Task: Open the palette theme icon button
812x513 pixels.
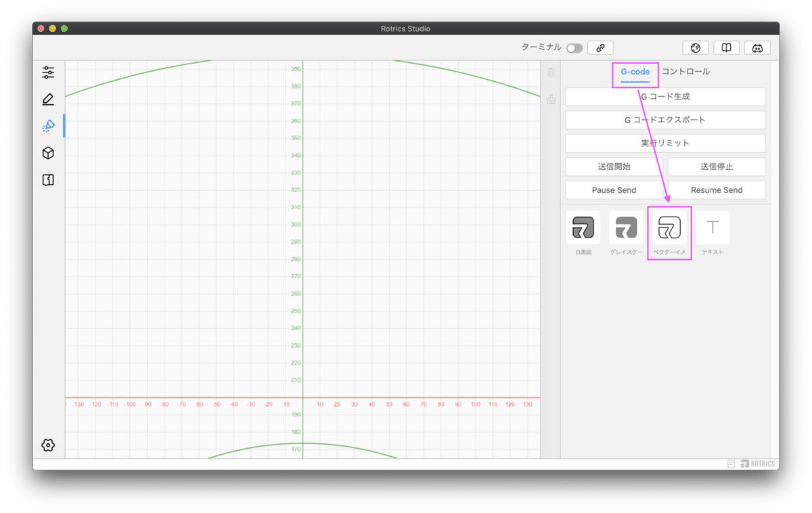Action: [696, 47]
